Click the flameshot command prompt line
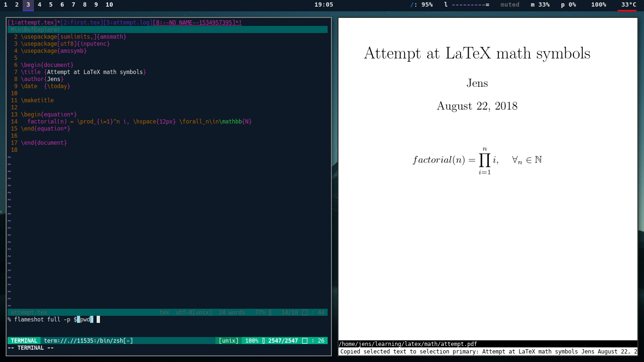 (x=54, y=320)
